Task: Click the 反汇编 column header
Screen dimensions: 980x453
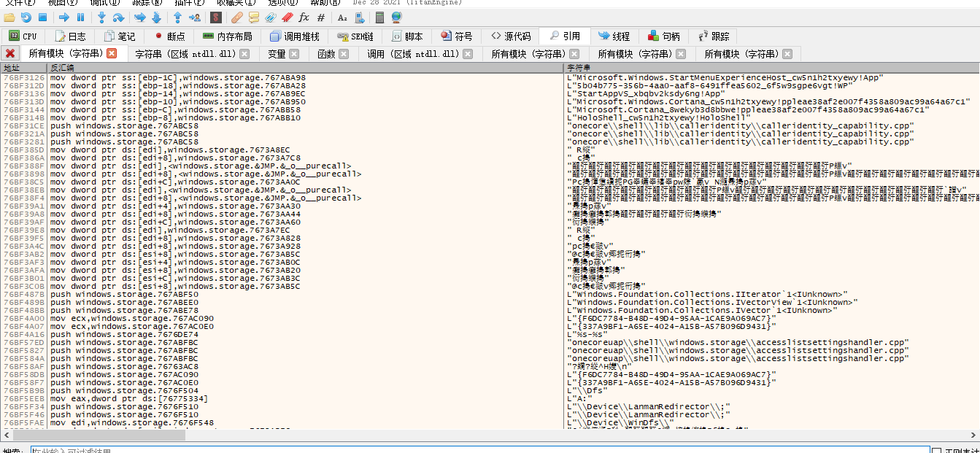Action: 305,68
